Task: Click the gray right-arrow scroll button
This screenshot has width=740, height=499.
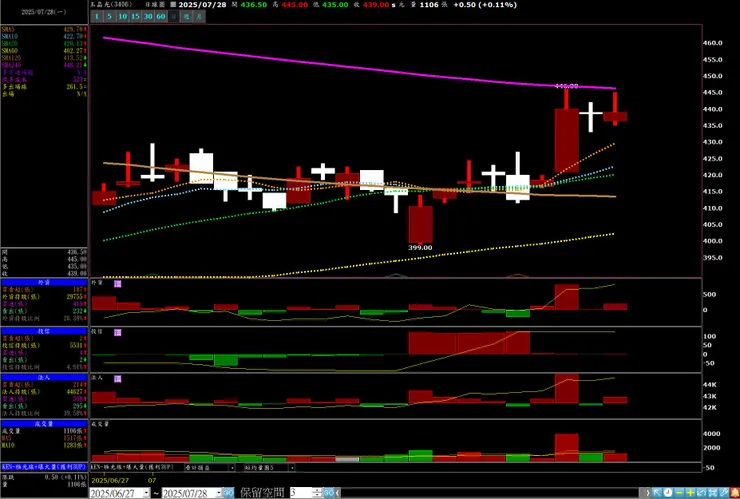Action: 648,493
